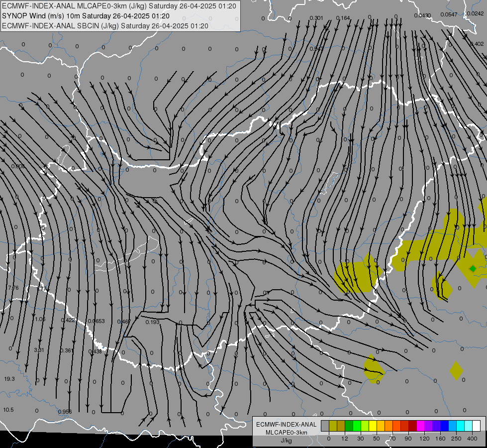Click the legend tick label 70
The height and width of the screenshot is (448, 487).
pos(392,439)
